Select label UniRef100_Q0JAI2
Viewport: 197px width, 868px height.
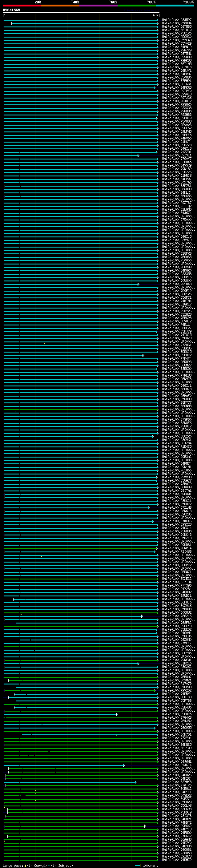(x=177, y=101)
